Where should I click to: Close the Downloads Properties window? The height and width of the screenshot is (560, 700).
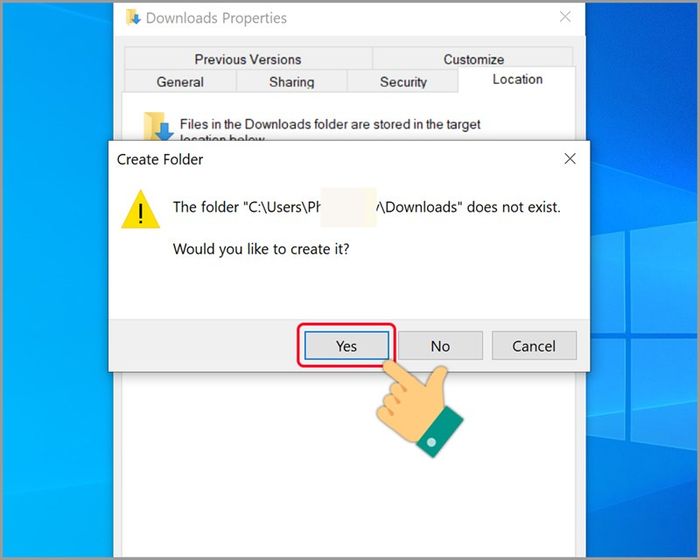tap(565, 17)
